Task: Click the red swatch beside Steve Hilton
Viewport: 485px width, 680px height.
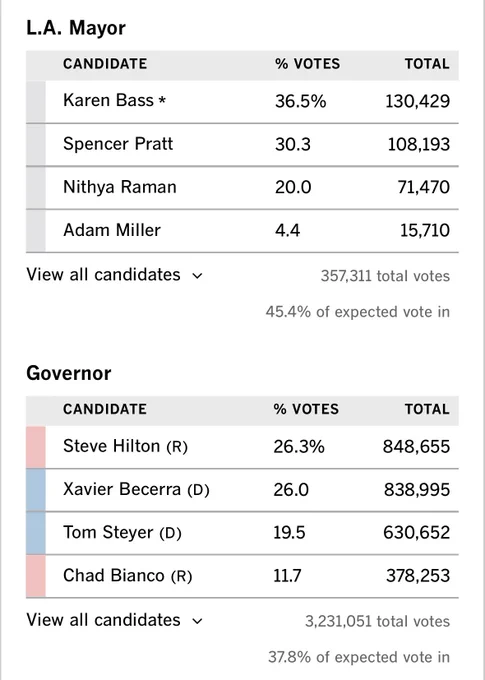Action: [x=36, y=447]
